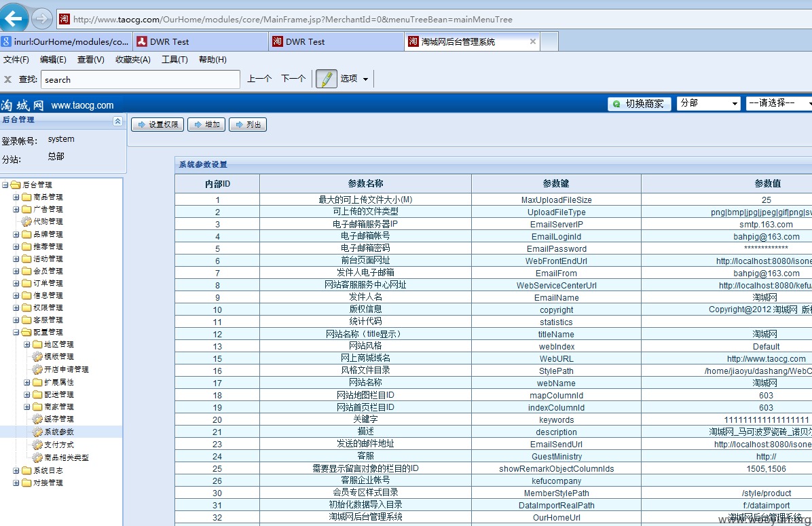Viewport: 812px width, 526px height.
Task: Click the 系统日志 folder icon
Action: pos(27,470)
